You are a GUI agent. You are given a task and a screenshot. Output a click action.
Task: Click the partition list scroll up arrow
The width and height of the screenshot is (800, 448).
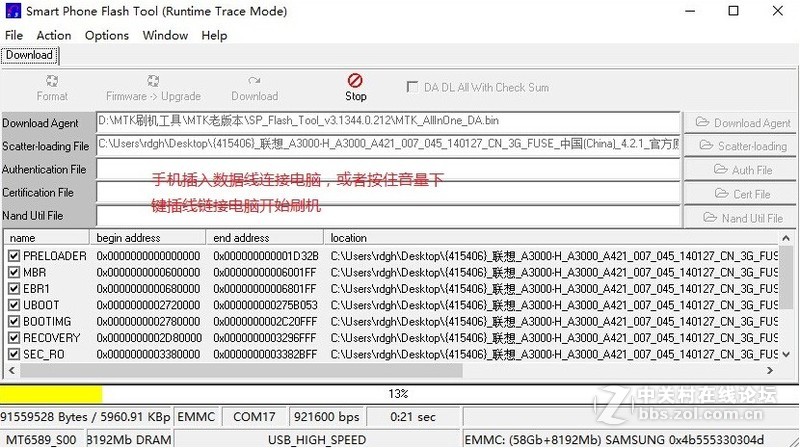tap(786, 238)
